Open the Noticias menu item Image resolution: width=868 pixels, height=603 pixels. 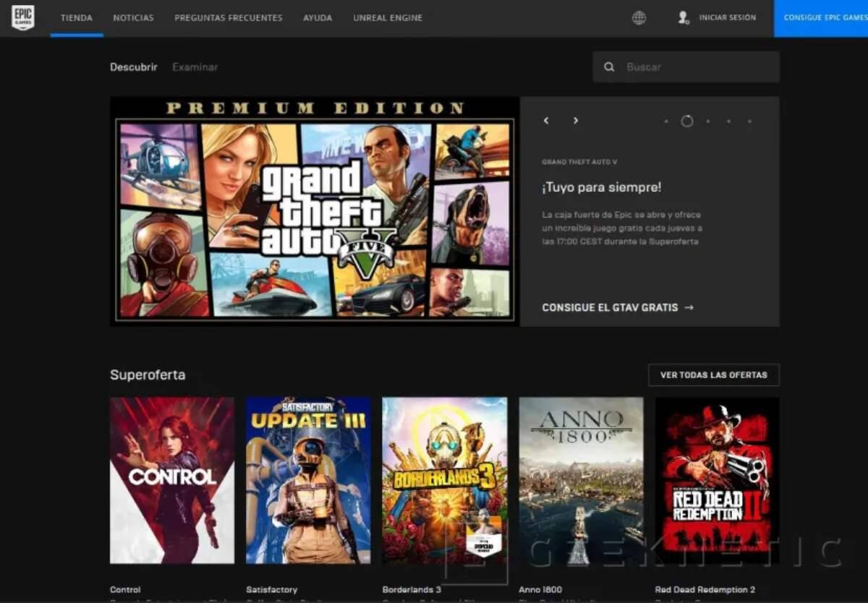[x=133, y=18]
